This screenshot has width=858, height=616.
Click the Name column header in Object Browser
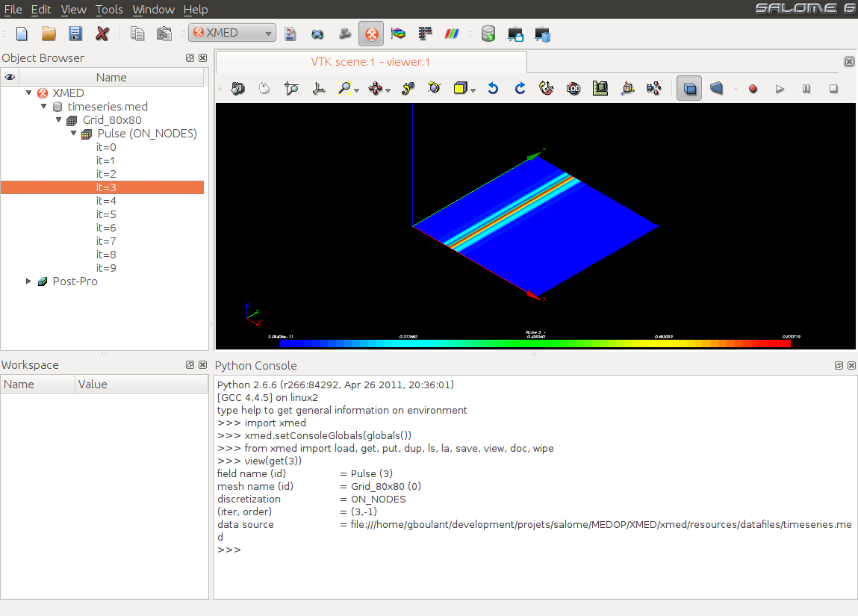point(111,77)
